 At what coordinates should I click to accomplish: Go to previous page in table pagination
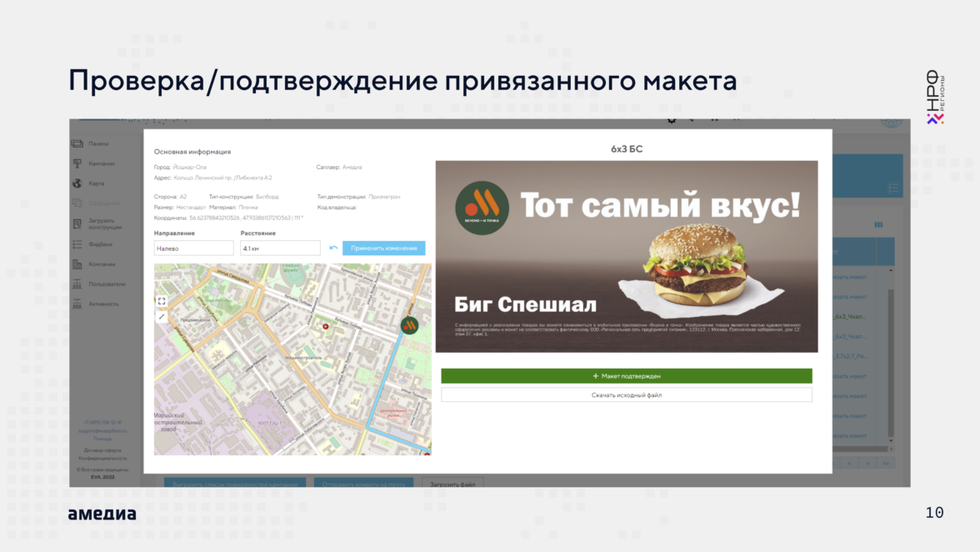coord(849,464)
